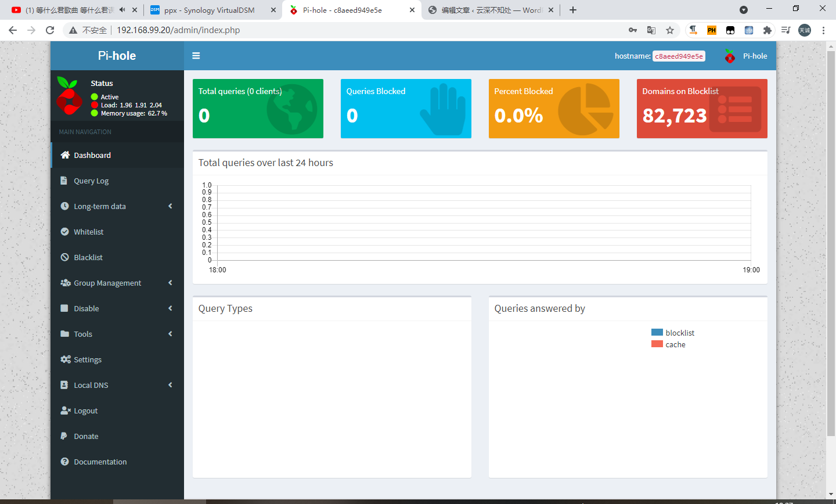Click the browser address bar URL

(x=178, y=30)
